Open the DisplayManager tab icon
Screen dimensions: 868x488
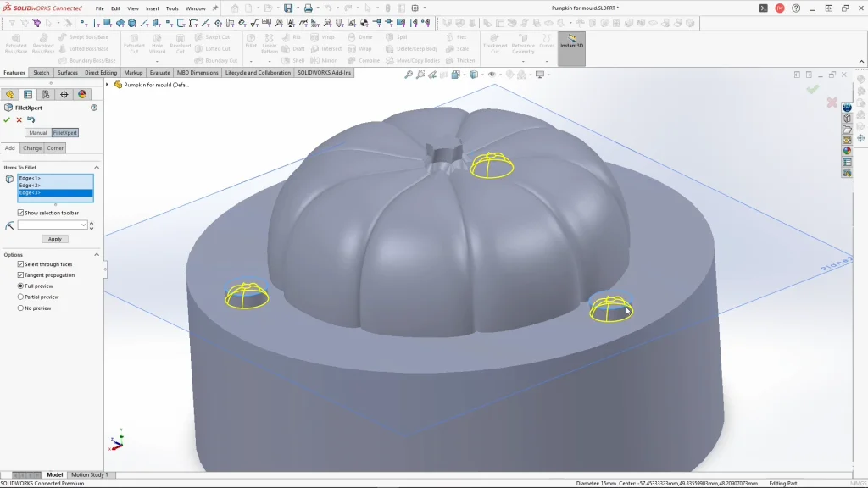[82, 94]
